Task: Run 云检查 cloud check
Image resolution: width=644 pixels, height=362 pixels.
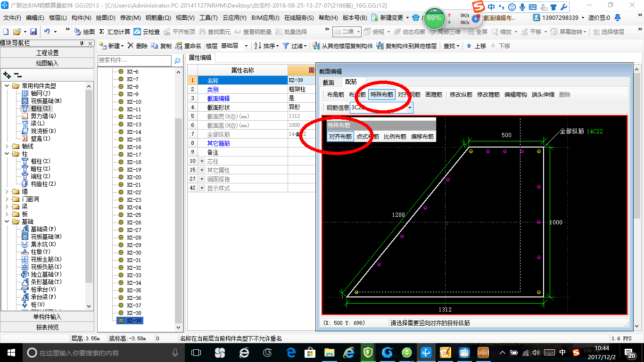Action: [147, 32]
